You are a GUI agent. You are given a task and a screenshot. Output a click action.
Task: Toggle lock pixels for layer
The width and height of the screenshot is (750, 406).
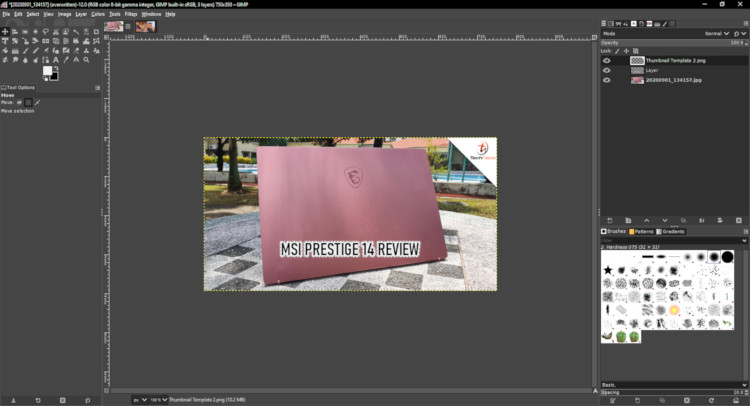(x=617, y=51)
